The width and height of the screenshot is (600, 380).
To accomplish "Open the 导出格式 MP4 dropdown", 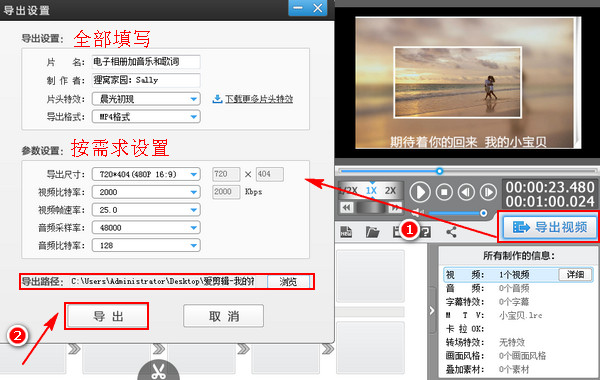I will 146,117.
